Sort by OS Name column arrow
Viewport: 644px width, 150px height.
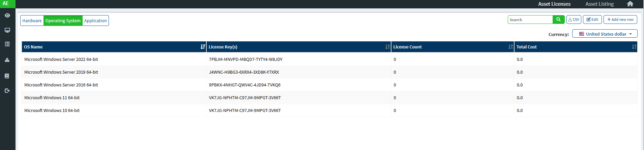point(203,47)
